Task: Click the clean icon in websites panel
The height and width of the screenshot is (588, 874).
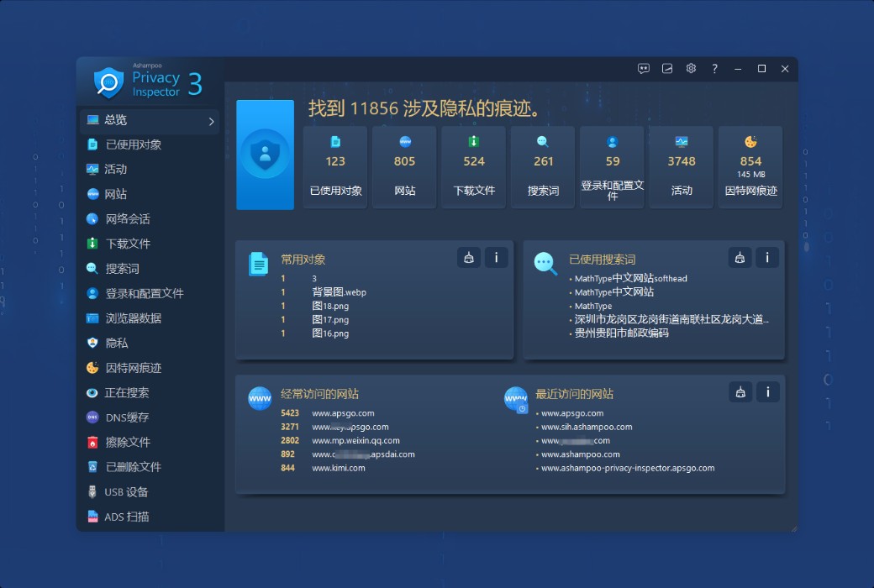Action: click(740, 391)
